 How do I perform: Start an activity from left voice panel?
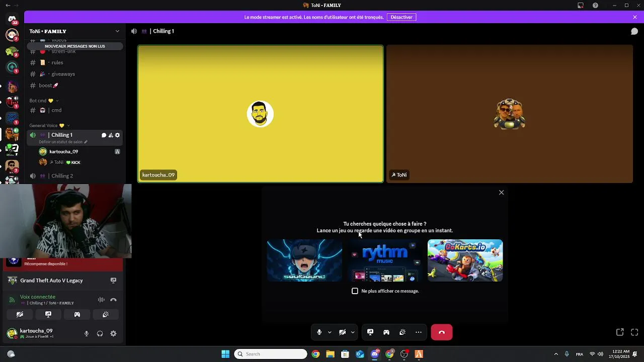tap(77, 314)
